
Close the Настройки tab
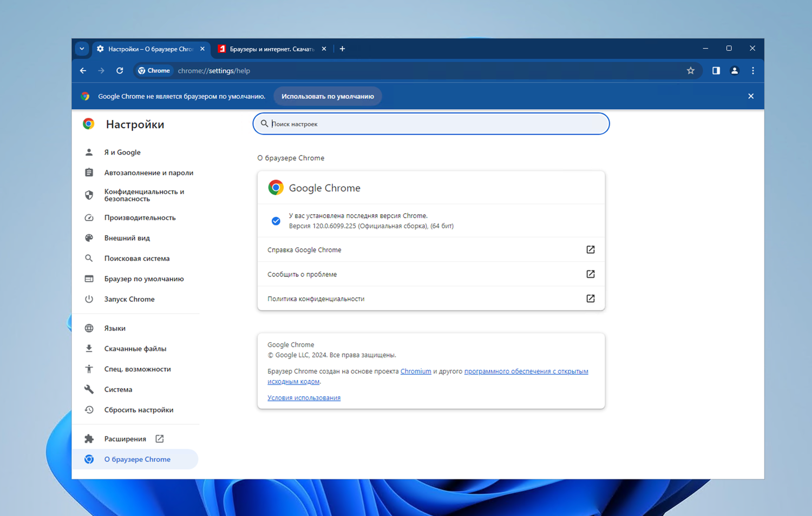[202, 49]
